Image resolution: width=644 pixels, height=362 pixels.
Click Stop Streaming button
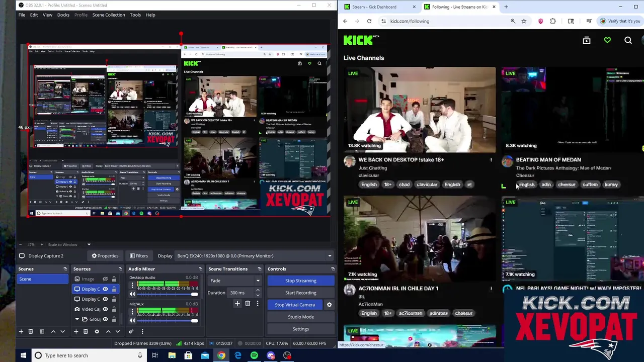pos(301,281)
